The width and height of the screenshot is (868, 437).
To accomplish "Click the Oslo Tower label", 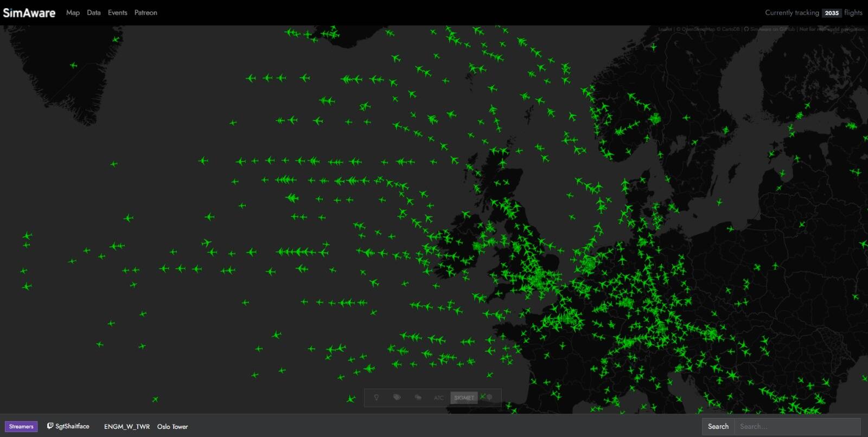I will (x=173, y=427).
